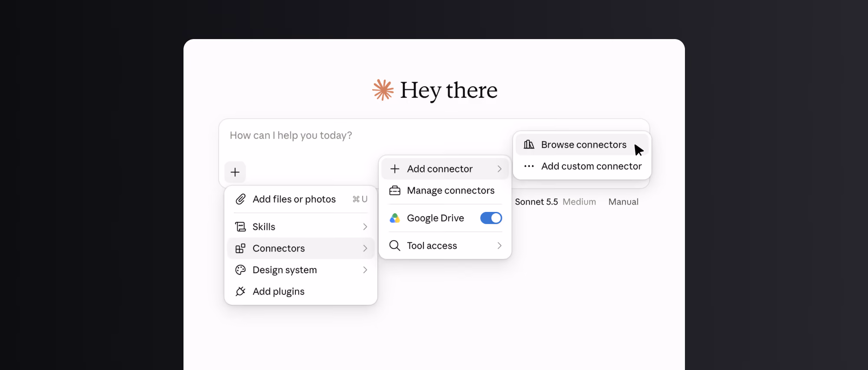The height and width of the screenshot is (370, 868).
Task: Click the Design system palette icon
Action: click(x=240, y=270)
